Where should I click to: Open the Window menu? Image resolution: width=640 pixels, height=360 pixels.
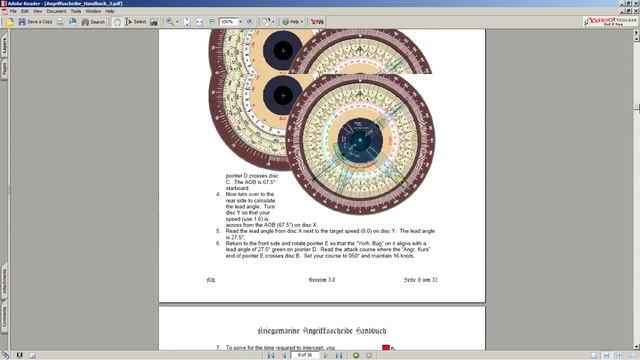[93, 11]
